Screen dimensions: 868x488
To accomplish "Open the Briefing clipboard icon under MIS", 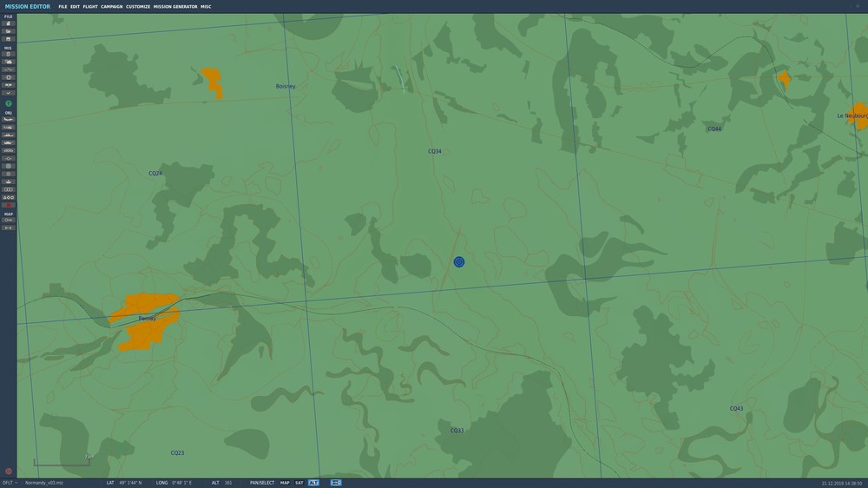I will click(x=9, y=55).
